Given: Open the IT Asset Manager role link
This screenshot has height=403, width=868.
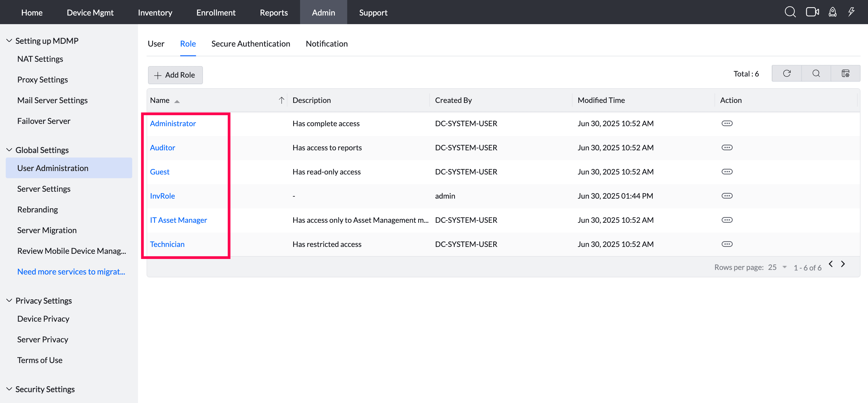Looking at the screenshot, I should point(178,220).
